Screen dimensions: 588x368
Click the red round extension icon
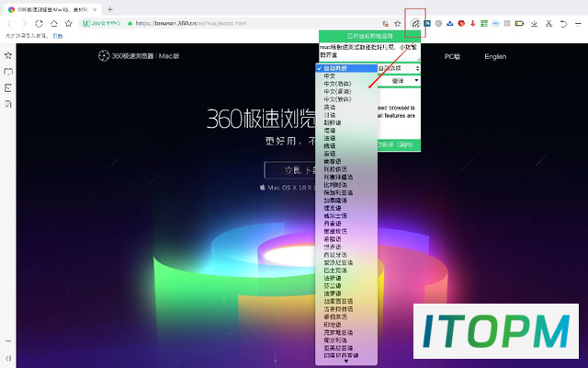coord(461,23)
